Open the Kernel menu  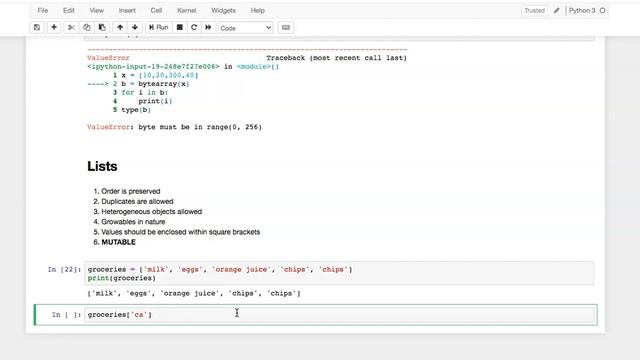click(x=187, y=11)
